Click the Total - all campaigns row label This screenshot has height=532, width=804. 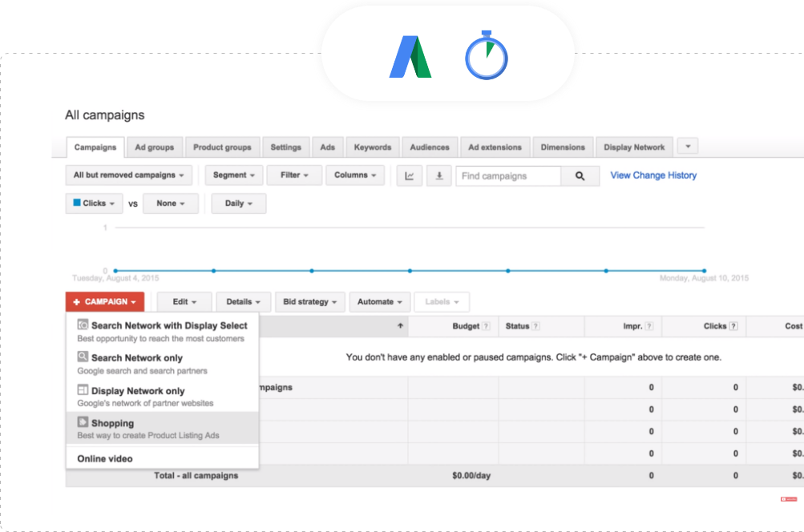196,476
